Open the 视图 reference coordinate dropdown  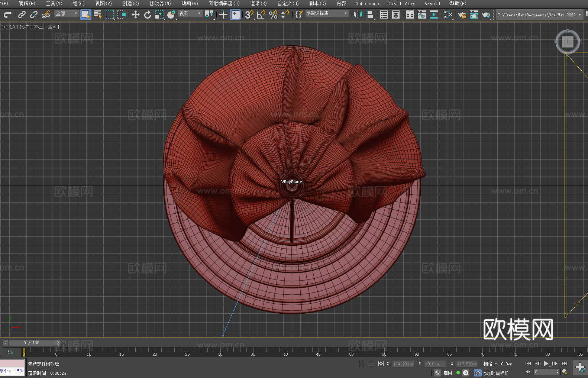click(190, 13)
